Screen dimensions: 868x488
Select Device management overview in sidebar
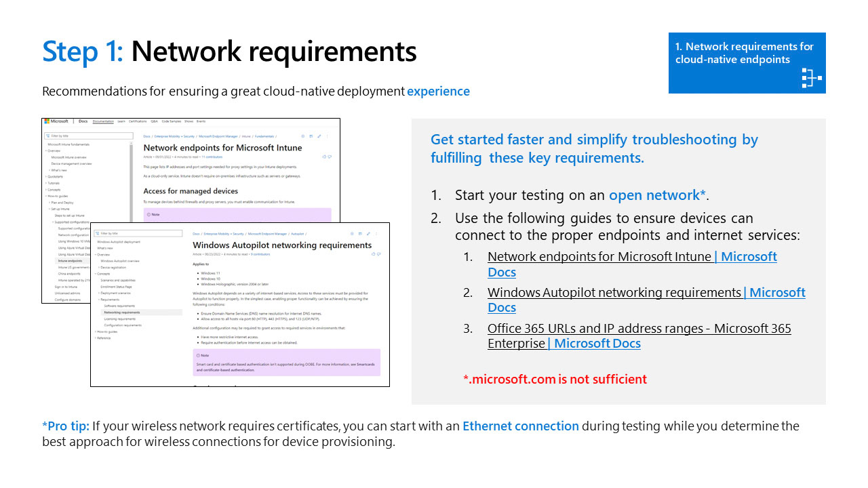pos(71,164)
